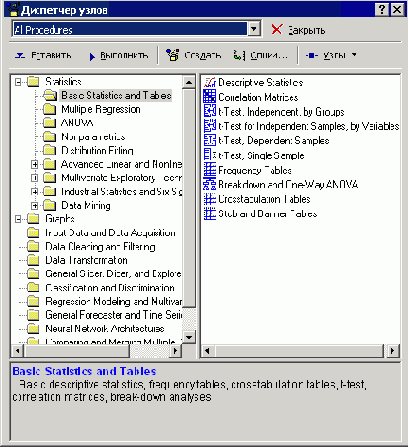Click the Crosstabulation Tables icon

click(x=210, y=199)
